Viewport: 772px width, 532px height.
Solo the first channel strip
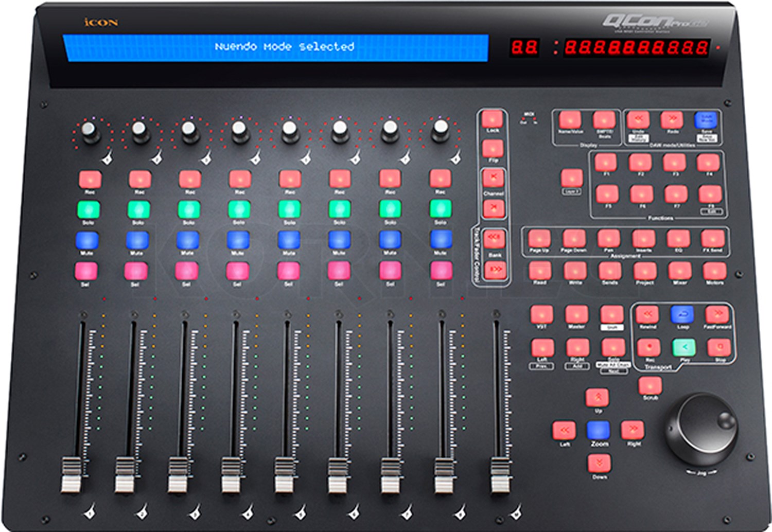(87, 208)
